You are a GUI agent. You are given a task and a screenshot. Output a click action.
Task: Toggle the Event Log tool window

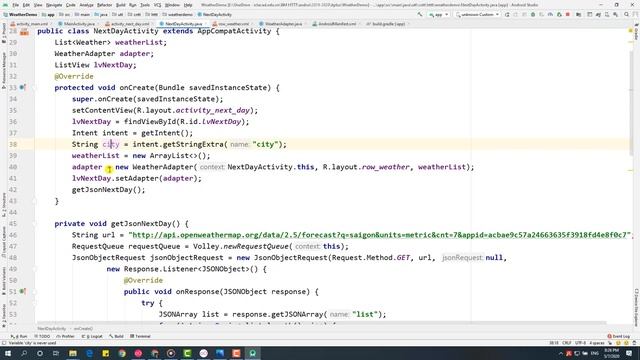point(619,336)
